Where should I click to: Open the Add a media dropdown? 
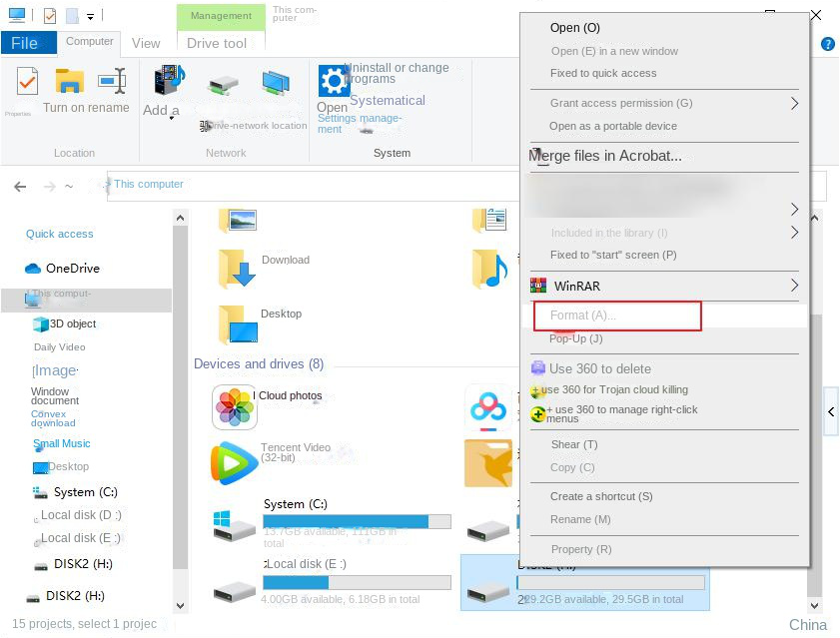point(172,118)
